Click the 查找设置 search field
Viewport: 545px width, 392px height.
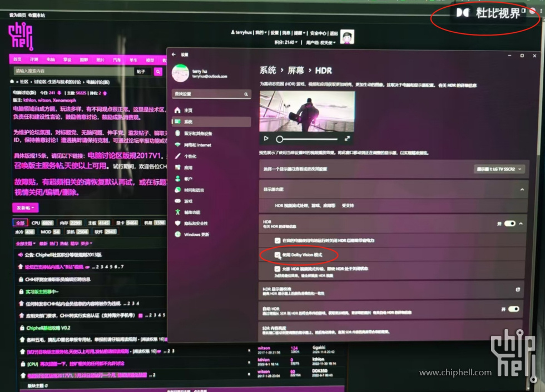[211, 94]
